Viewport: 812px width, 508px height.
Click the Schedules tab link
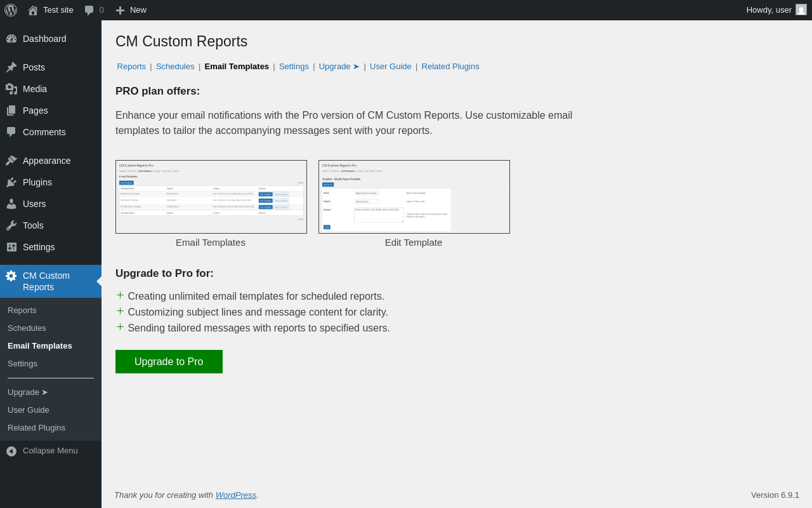pyautogui.click(x=175, y=66)
